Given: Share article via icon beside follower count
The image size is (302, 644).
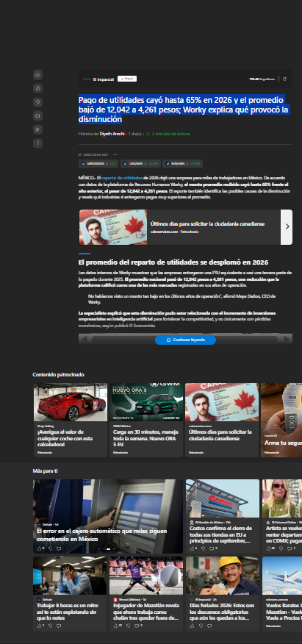Looking at the screenshot, I should tap(285, 79).
